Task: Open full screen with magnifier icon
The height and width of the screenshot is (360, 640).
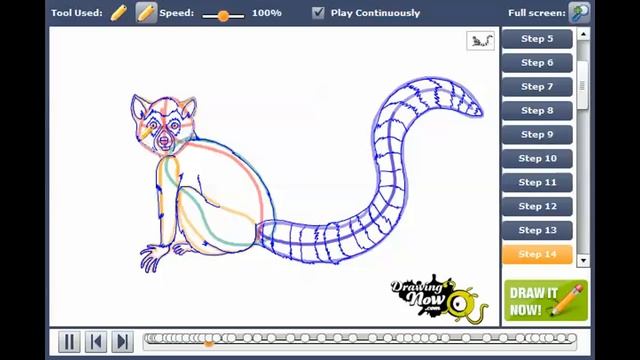Action: (x=579, y=13)
